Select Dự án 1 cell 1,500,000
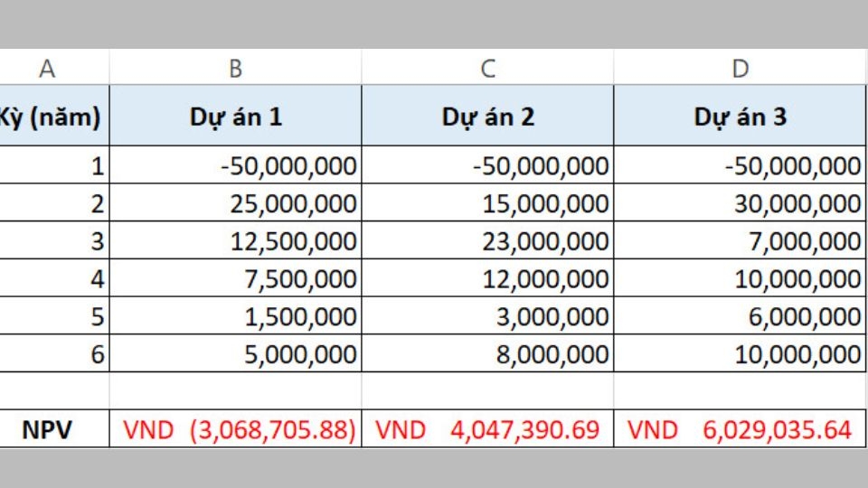The width and height of the screenshot is (868, 488). pyautogui.click(x=235, y=315)
